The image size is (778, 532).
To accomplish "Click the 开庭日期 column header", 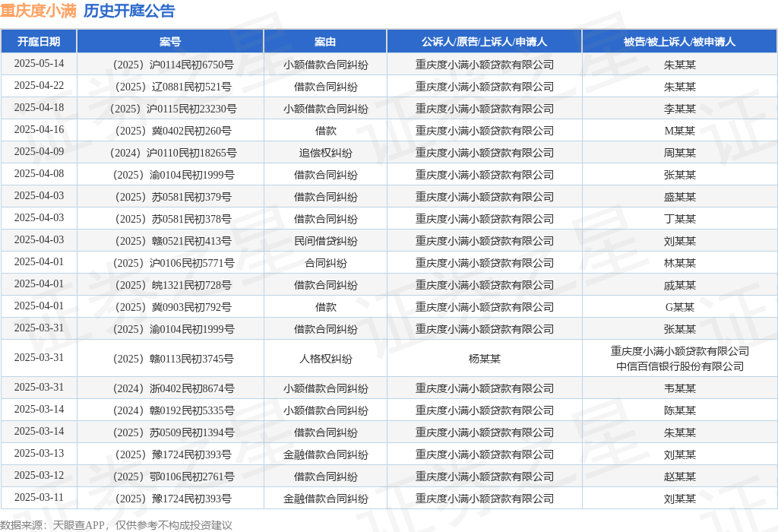I will pyautogui.click(x=39, y=42).
